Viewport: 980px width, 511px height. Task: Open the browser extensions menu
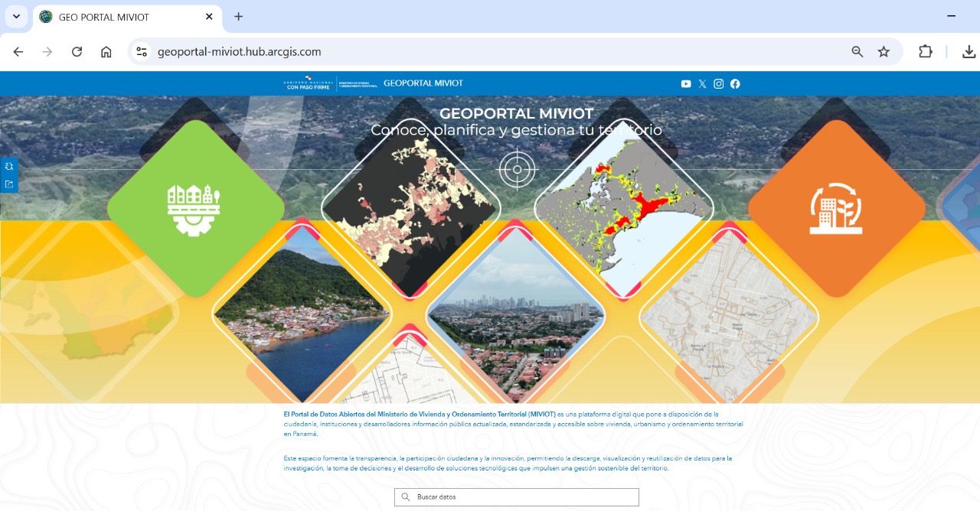925,52
